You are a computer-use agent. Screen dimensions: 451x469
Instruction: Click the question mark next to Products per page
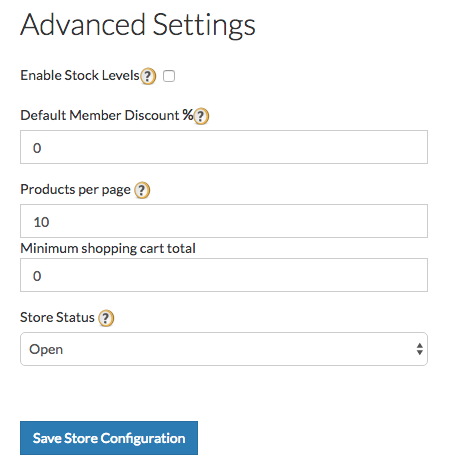tap(142, 190)
